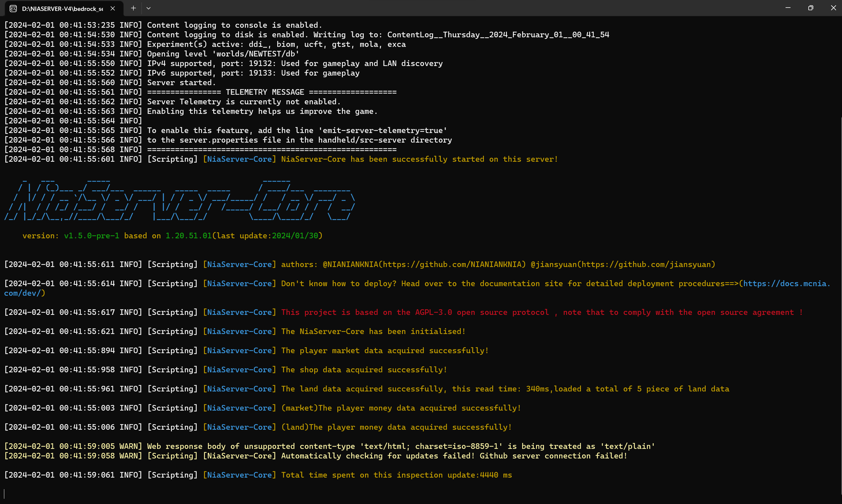Viewport: 842px width, 504px height.
Task: Click the 'IPv6 supported, port: 19133' line
Action: coord(182,73)
